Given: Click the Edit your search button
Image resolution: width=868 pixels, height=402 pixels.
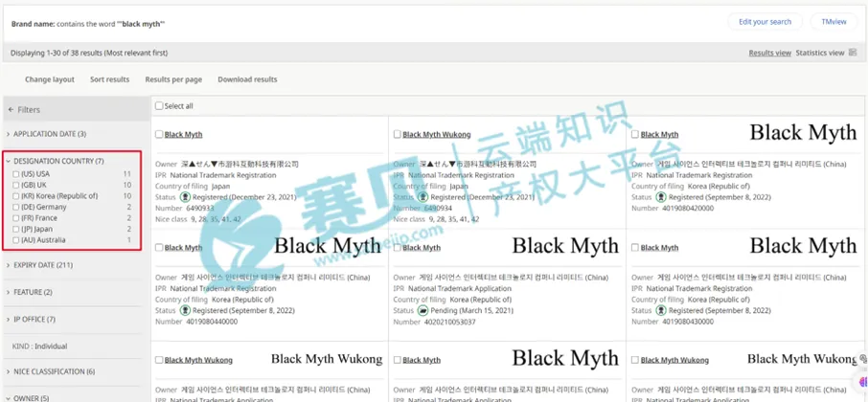Looking at the screenshot, I should [765, 22].
